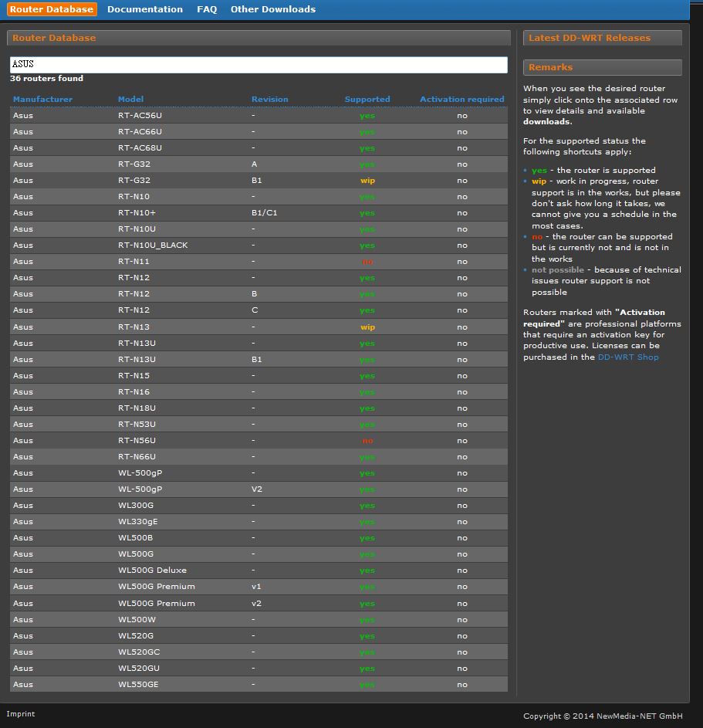Open the WL500G Premium row, revision v1
This screenshot has width=703, height=728.
coord(259,587)
